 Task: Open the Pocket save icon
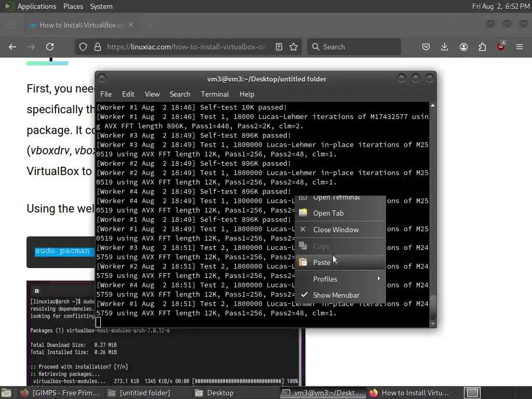pyautogui.click(x=426, y=47)
